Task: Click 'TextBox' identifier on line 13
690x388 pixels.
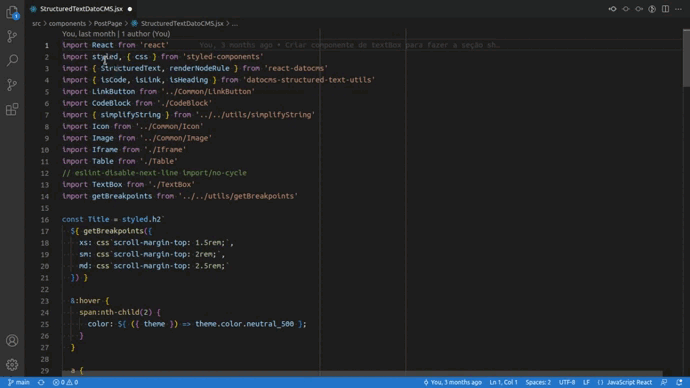Action: point(107,184)
